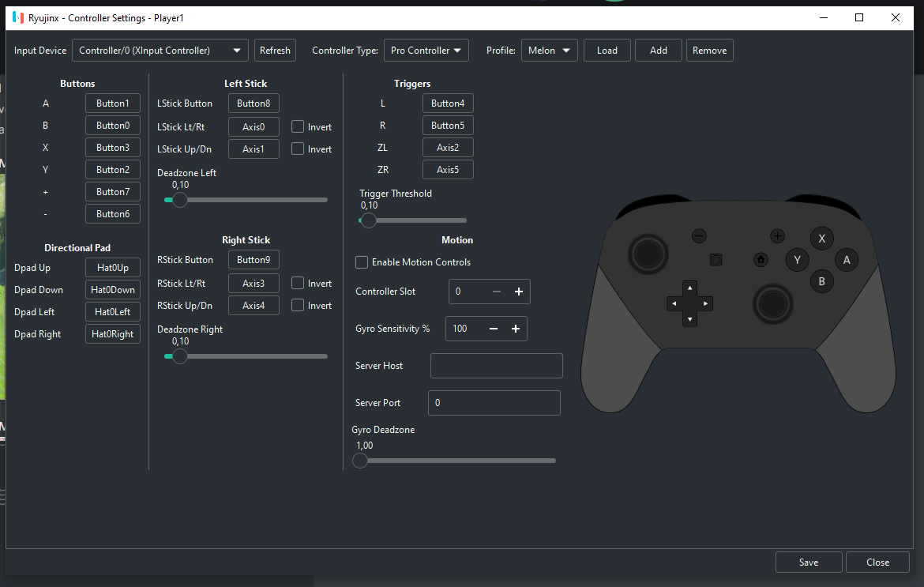Image resolution: width=924 pixels, height=587 pixels.
Task: Remap Dpad Right (Hat0Right)
Action: (113, 334)
